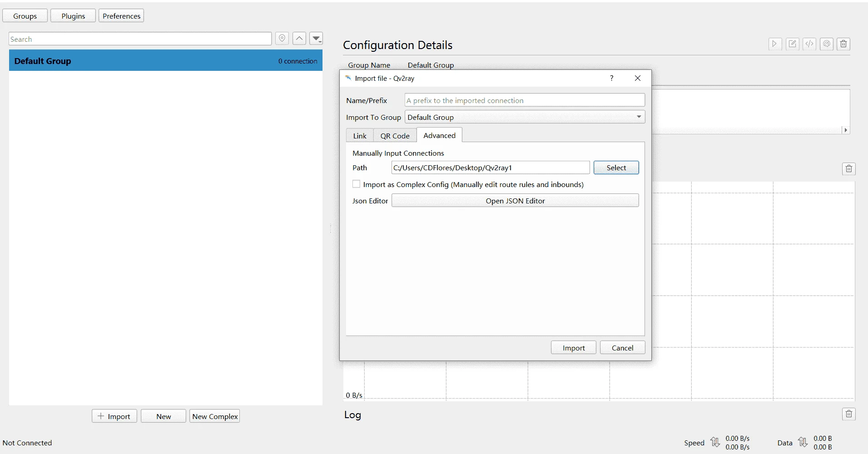Click the Speed up-down arrows icon
The image size is (868, 454).
715,442
